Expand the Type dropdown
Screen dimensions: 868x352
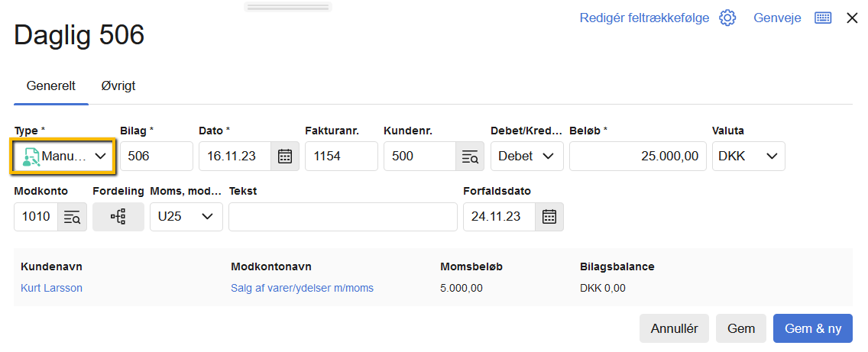[63, 156]
